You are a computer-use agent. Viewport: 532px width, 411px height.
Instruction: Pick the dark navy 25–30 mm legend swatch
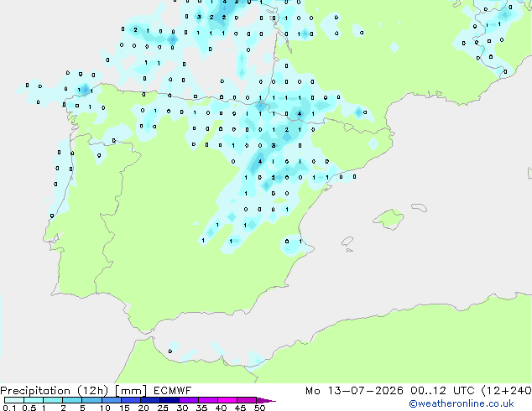pyautogui.click(x=170, y=400)
